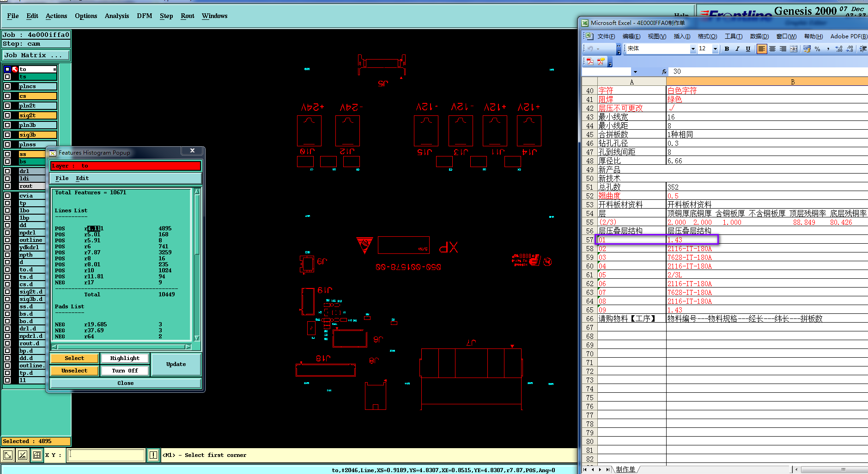The width and height of the screenshot is (868, 474).
Task: Open the Excel 数据(D) menu
Action: click(759, 36)
